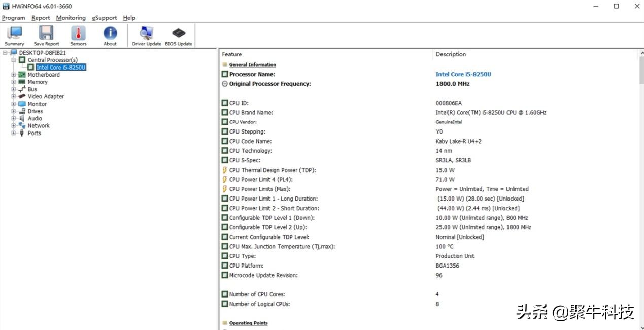
Task: Expand the Memory tree branch
Action: 14,82
